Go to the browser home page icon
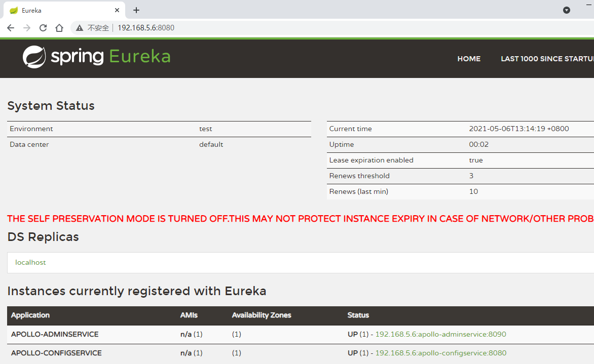Screen dimensions: 594x364 [x=59, y=28]
